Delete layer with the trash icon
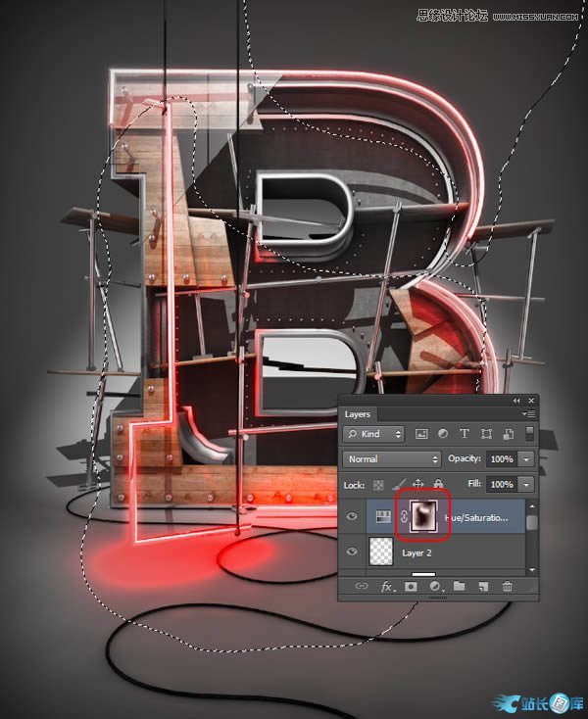This screenshot has width=588, height=719. click(x=507, y=587)
